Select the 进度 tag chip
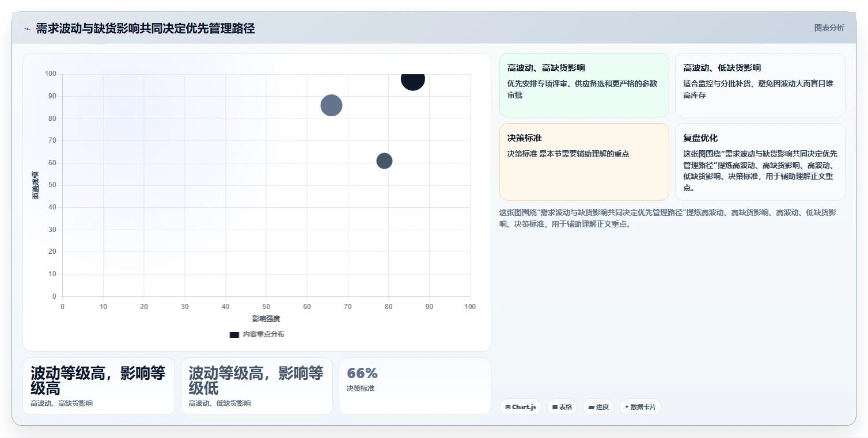This screenshot has width=868, height=438. 598,407
